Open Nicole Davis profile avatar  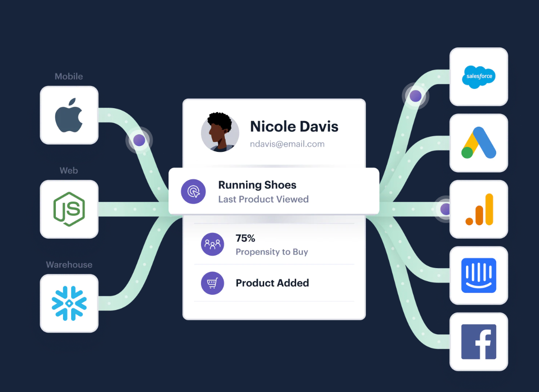(x=220, y=132)
